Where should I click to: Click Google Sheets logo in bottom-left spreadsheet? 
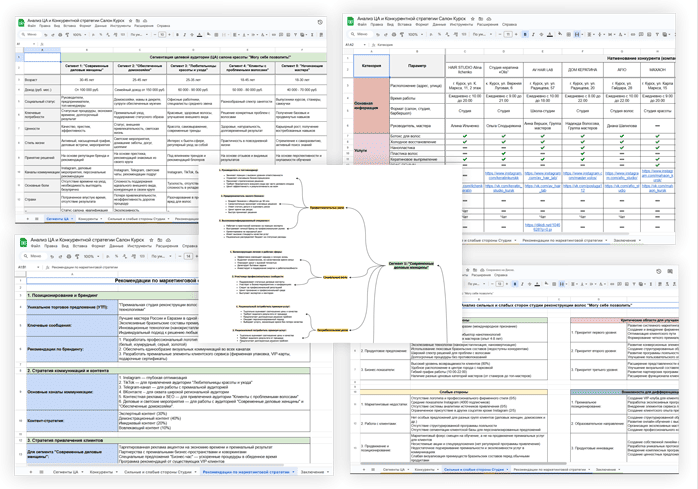pos(23,243)
